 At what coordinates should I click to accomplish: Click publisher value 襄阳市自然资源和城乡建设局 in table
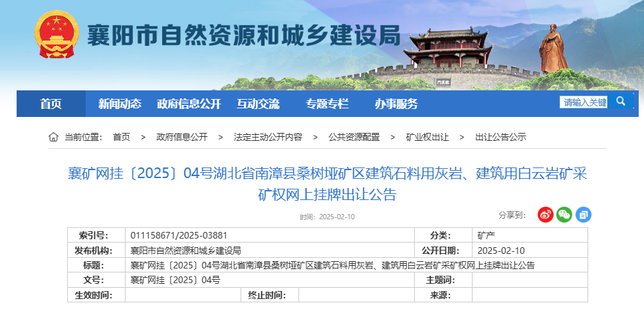pos(185,251)
